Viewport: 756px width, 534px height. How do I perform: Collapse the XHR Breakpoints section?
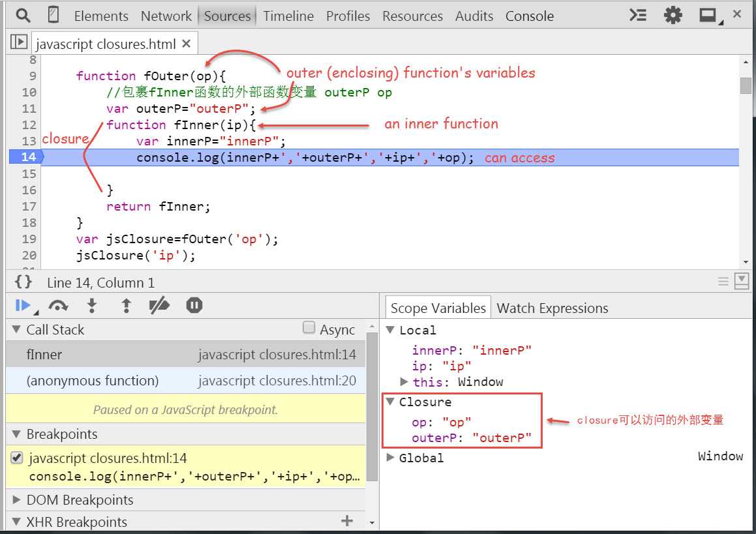pyautogui.click(x=16, y=522)
